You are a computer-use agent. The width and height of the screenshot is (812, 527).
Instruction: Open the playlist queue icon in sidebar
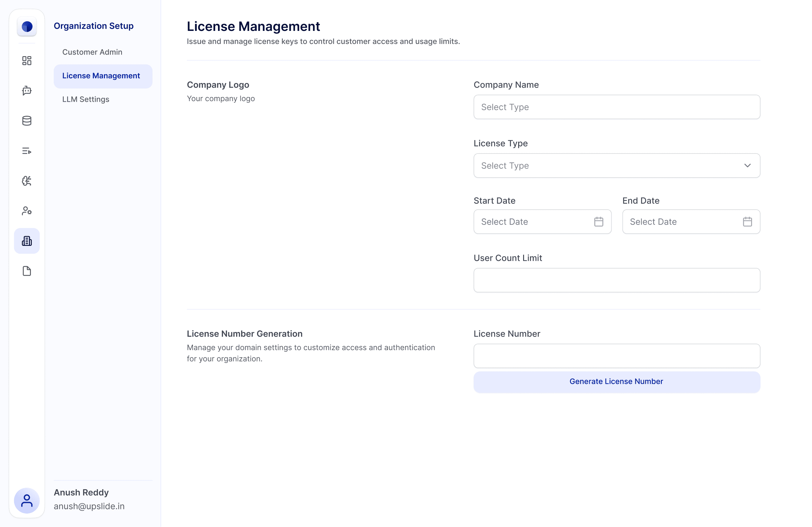click(27, 151)
